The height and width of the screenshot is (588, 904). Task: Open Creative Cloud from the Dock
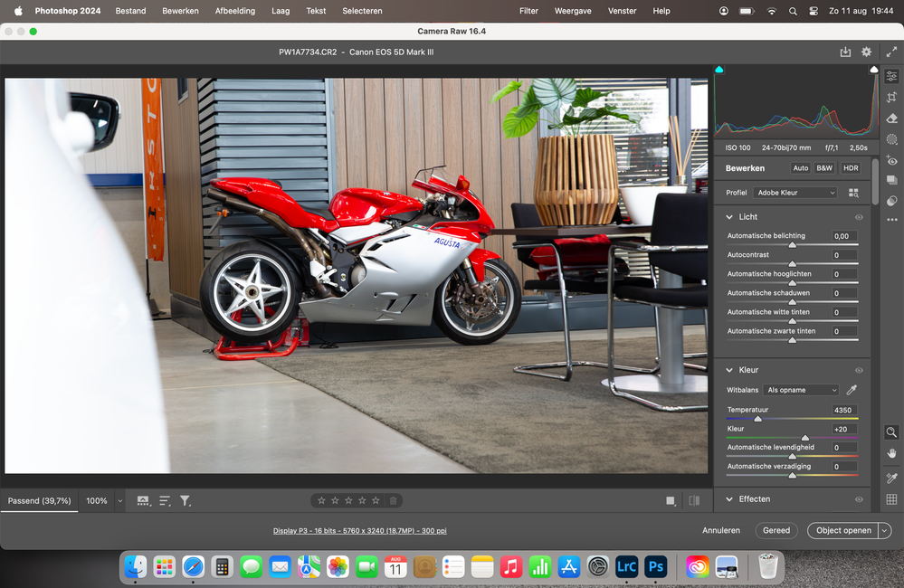coord(697,567)
